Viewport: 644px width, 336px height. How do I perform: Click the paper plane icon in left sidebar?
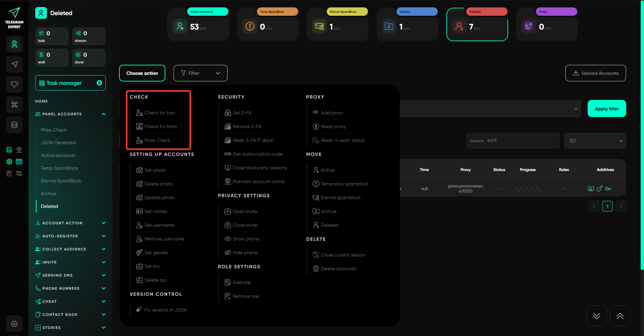tap(14, 64)
